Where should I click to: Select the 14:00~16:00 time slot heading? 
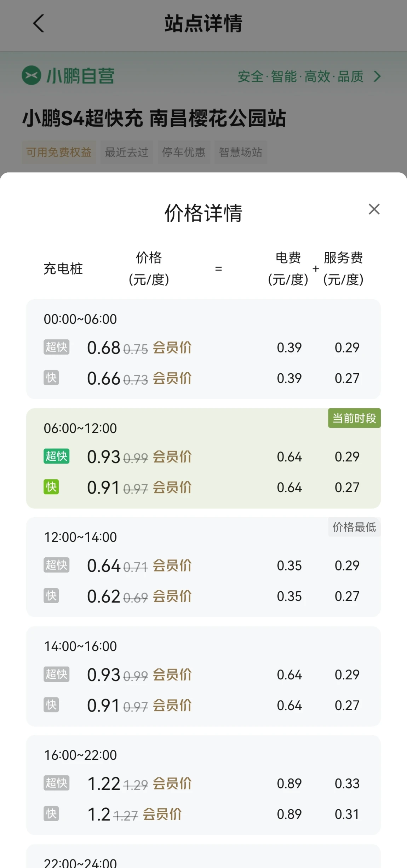(x=80, y=646)
